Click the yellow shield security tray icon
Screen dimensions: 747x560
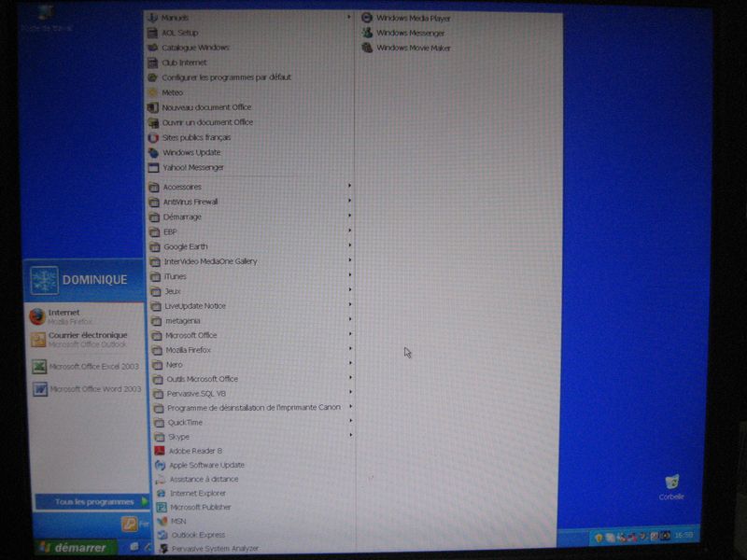click(599, 538)
